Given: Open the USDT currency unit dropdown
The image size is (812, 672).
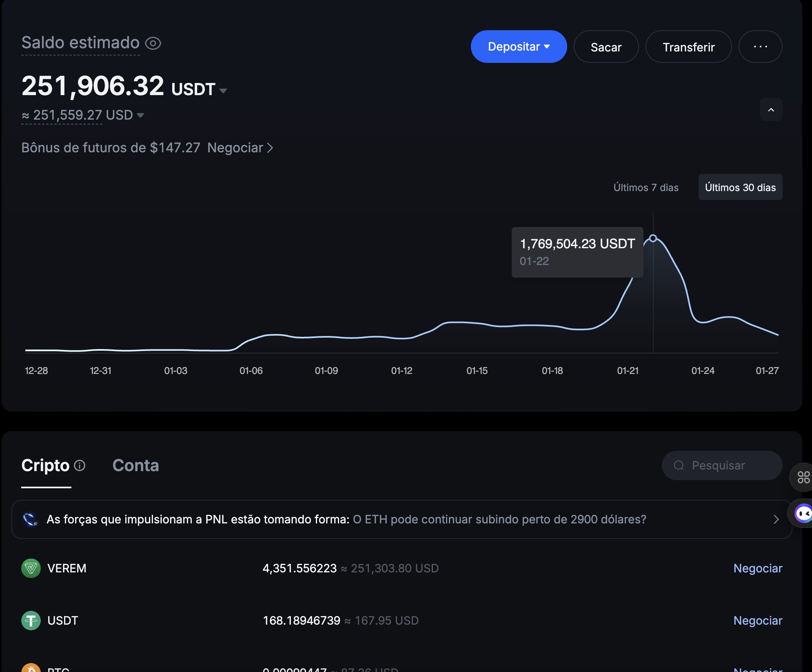Looking at the screenshot, I should [x=223, y=91].
